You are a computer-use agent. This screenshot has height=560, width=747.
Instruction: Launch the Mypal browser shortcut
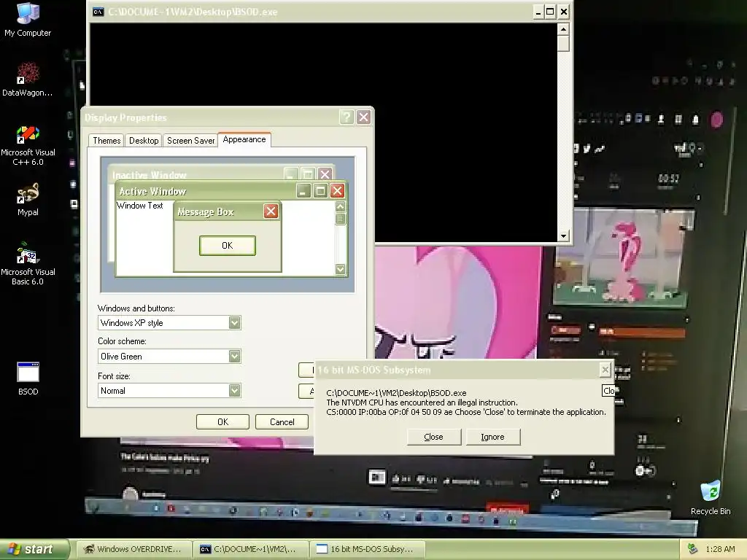(x=28, y=200)
